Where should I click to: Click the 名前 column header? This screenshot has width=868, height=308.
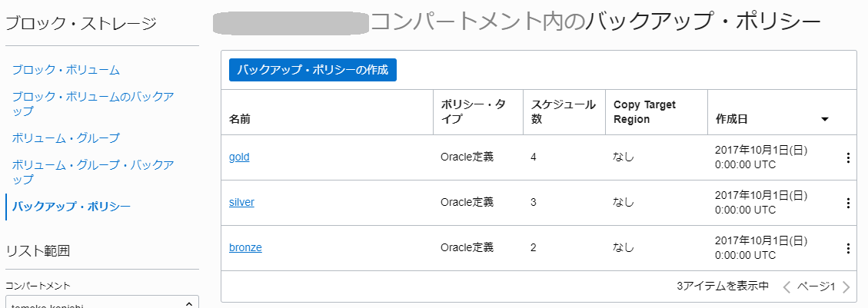(240, 120)
